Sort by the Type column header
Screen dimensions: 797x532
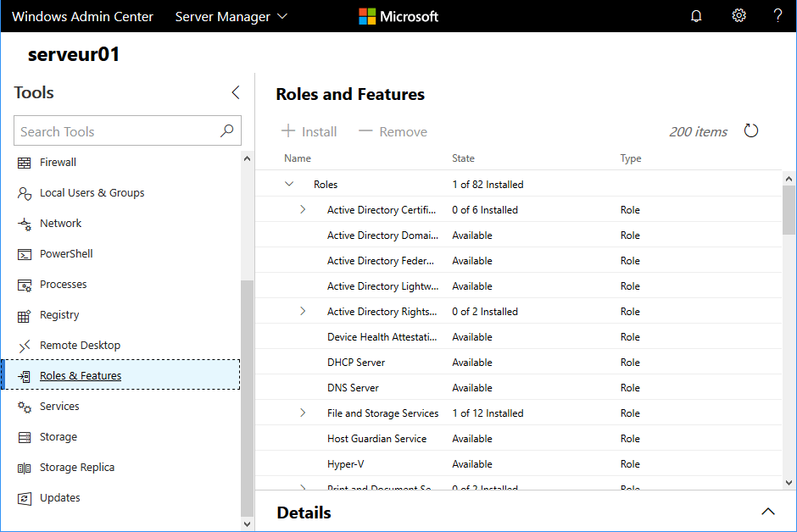tap(631, 158)
